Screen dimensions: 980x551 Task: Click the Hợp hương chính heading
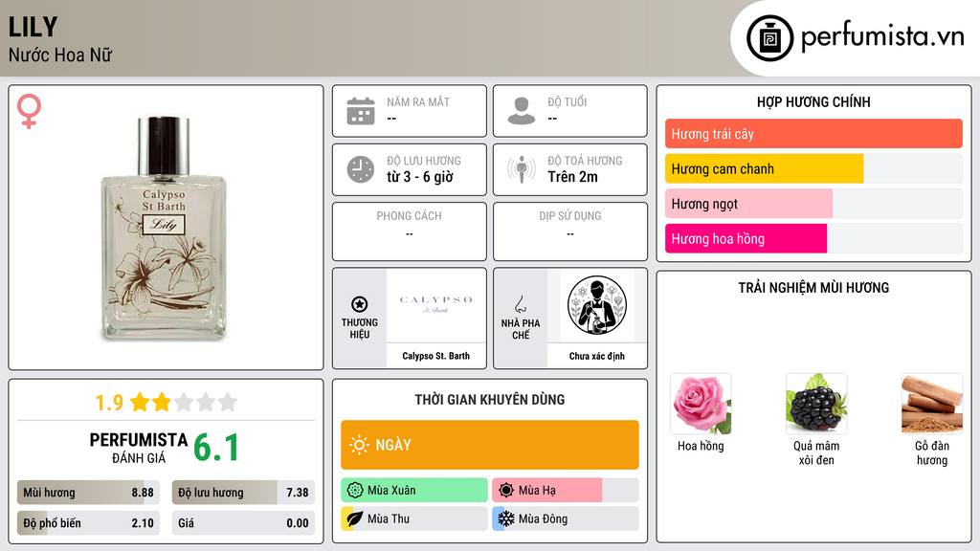click(813, 101)
